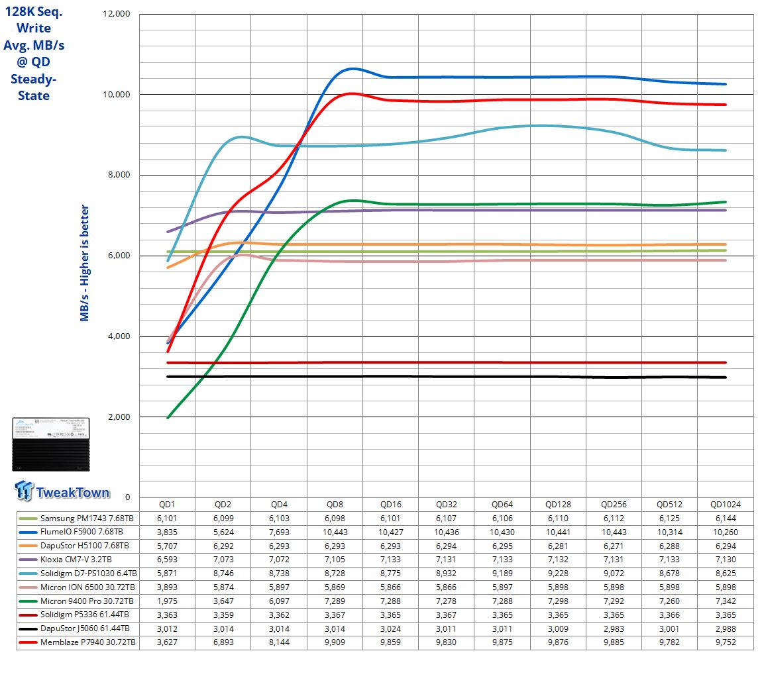
Task: Click the Samsung PM1743 green legend swatch
Action: [28, 519]
